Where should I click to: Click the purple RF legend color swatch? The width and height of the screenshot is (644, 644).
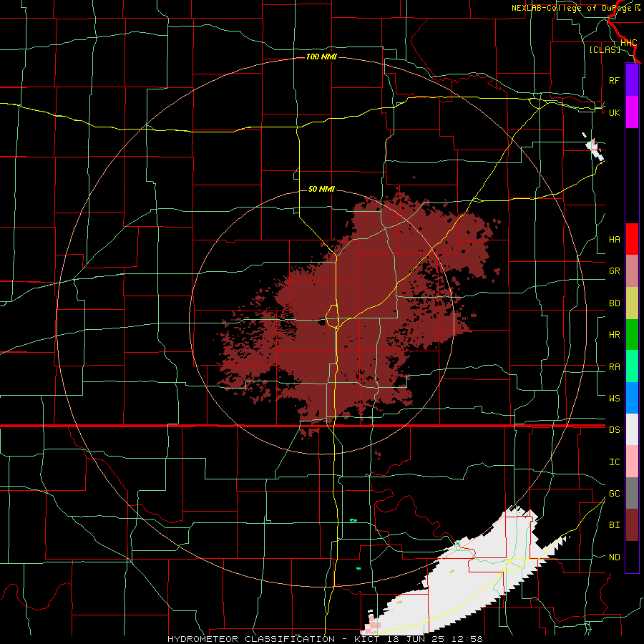tap(632, 80)
